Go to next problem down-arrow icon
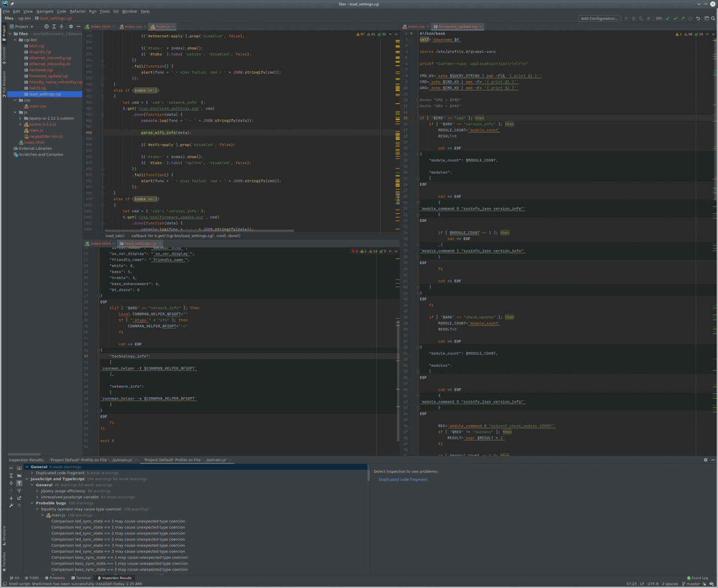 click(11, 498)
